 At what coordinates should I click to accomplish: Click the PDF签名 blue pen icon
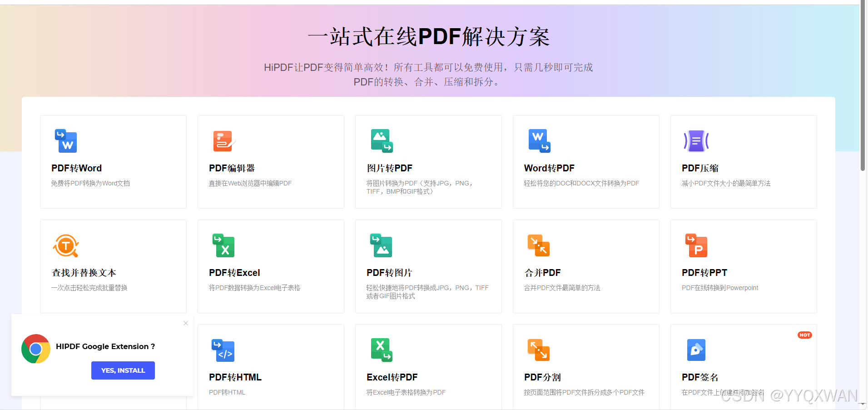696,350
